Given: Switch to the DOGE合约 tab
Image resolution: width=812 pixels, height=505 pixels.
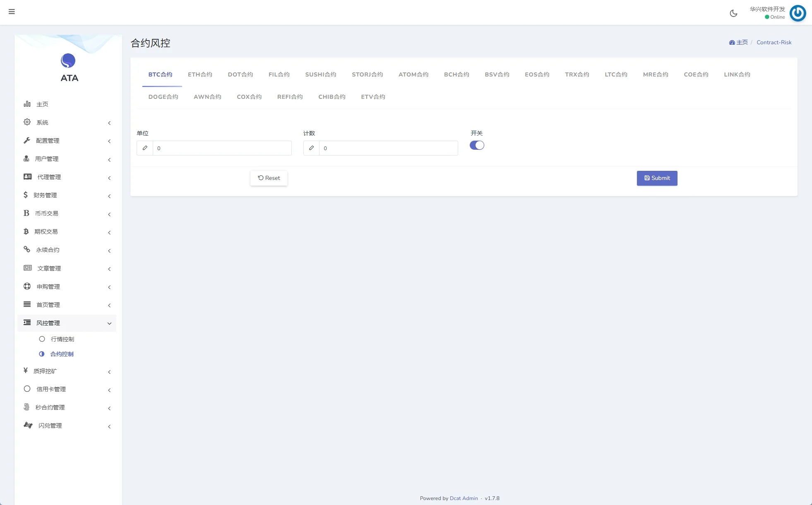Looking at the screenshot, I should pyautogui.click(x=163, y=97).
